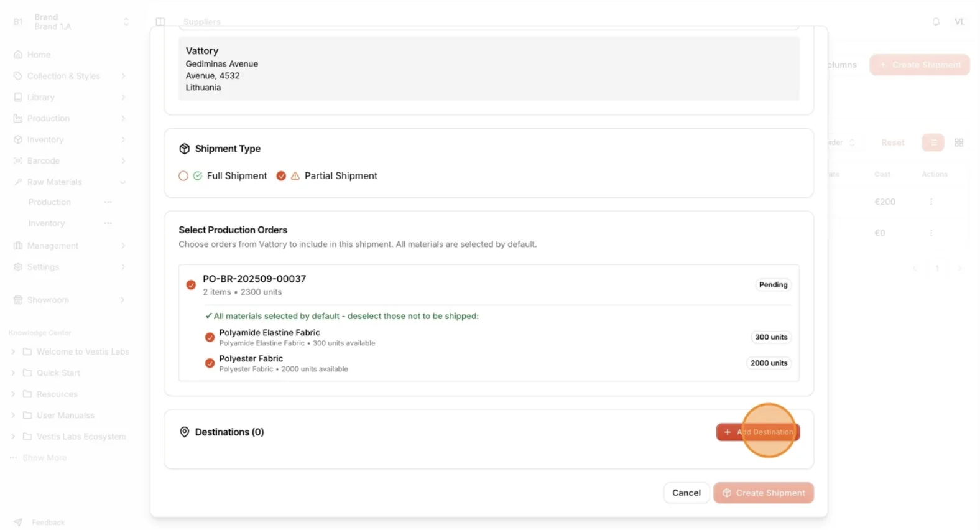This screenshot has height=530, width=980.
Task: Click the Raw Materials tool icon
Action: click(18, 182)
